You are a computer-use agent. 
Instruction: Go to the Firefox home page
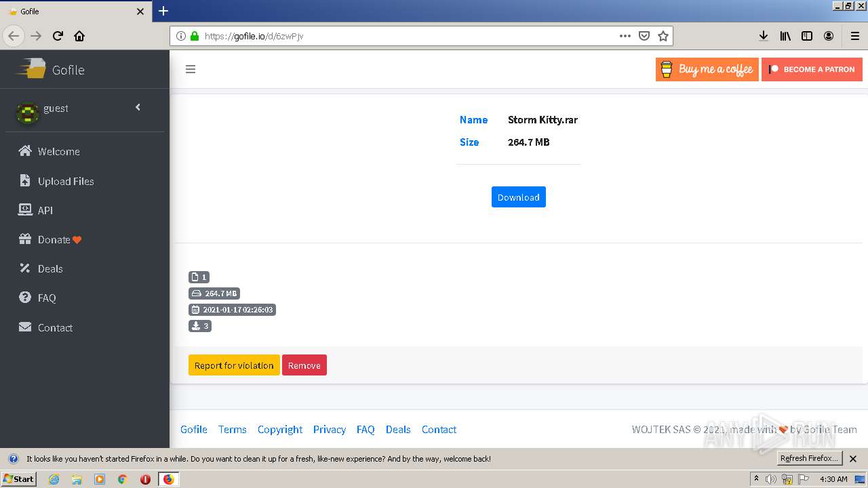point(79,36)
